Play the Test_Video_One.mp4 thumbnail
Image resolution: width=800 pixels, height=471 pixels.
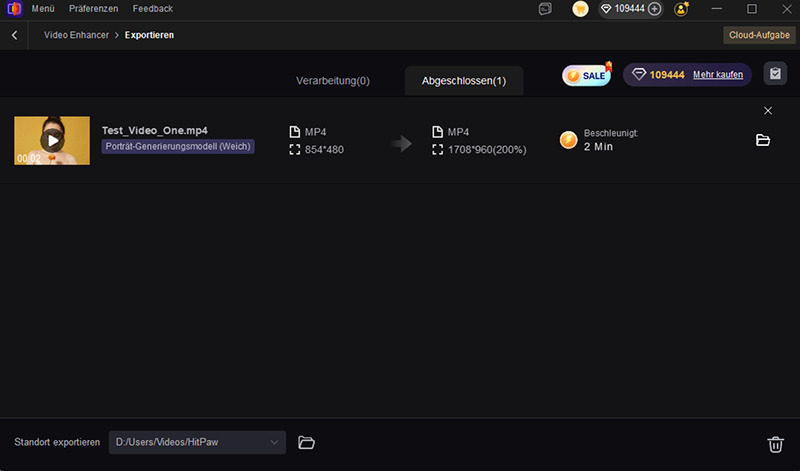pos(52,141)
